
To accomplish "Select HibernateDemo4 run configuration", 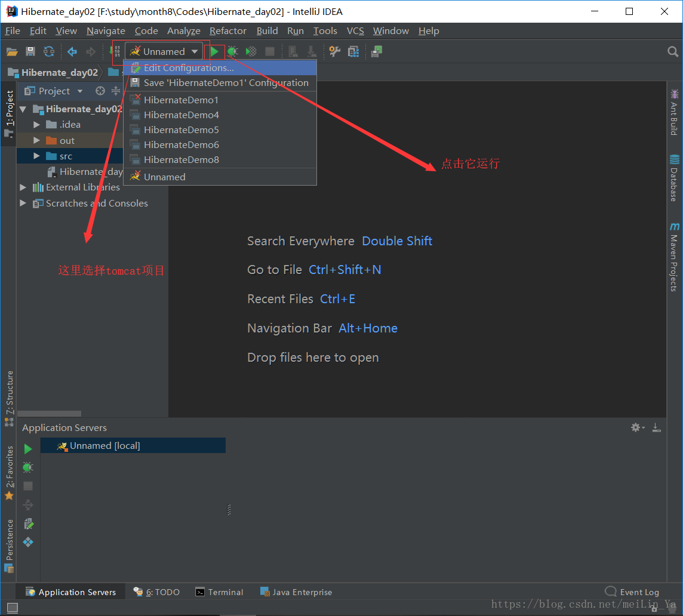I will 220,115.
